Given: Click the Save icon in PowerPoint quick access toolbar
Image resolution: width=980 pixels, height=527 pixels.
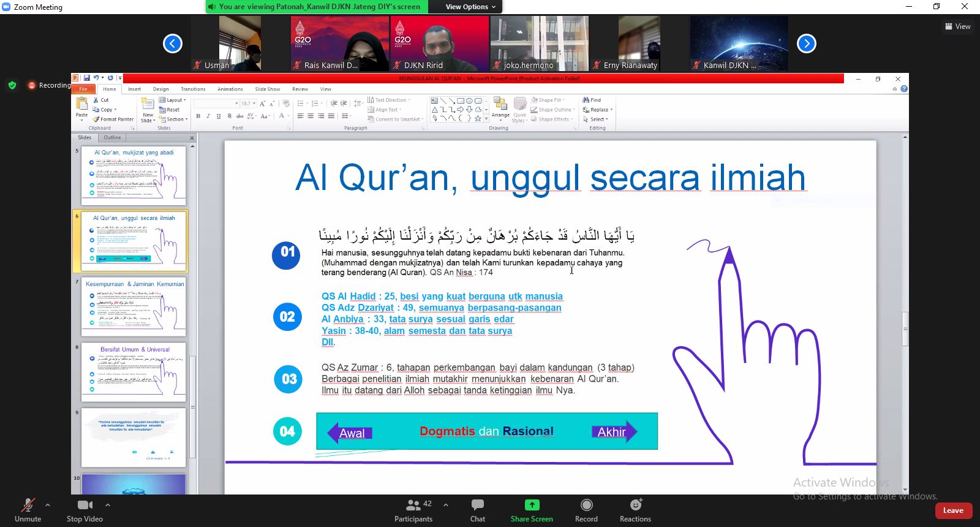Looking at the screenshot, I should tap(87, 78).
